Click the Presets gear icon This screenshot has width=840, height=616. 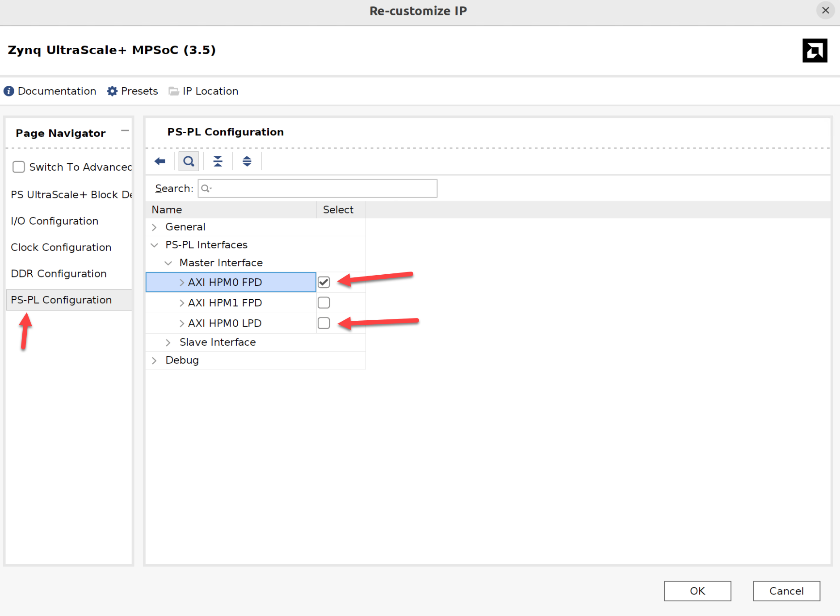pos(112,91)
